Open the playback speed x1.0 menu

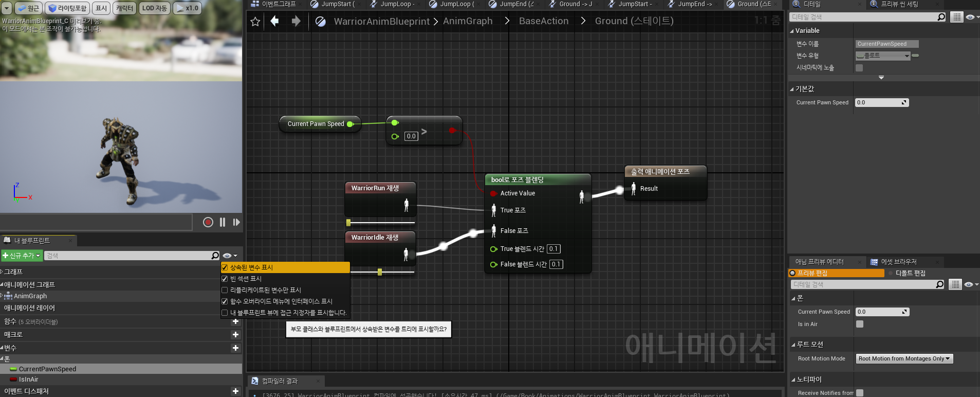187,8
